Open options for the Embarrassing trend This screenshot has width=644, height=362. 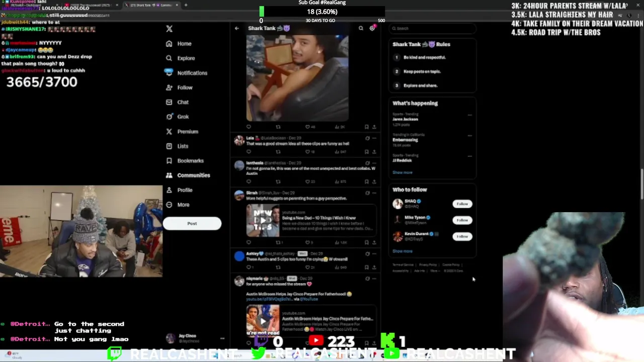click(469, 136)
